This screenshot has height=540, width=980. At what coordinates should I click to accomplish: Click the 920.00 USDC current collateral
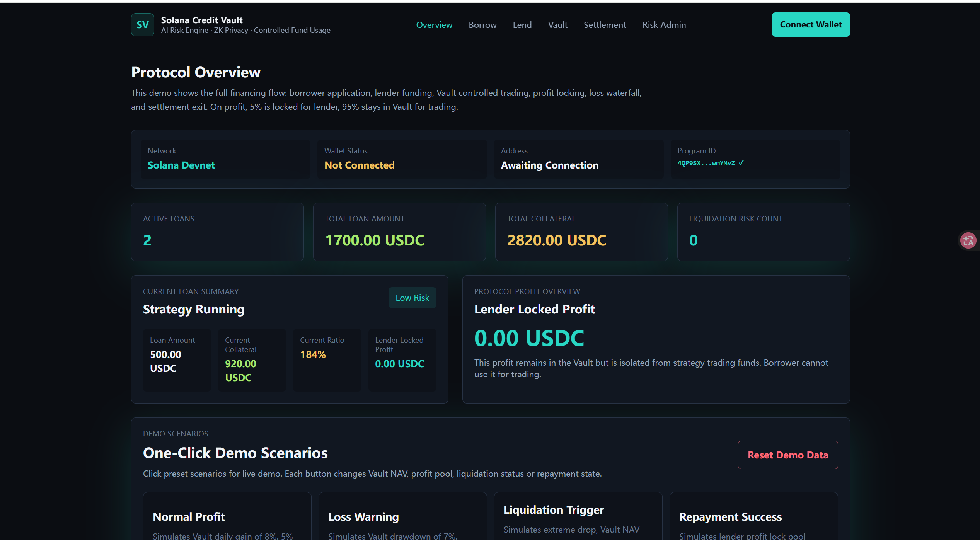240,371
